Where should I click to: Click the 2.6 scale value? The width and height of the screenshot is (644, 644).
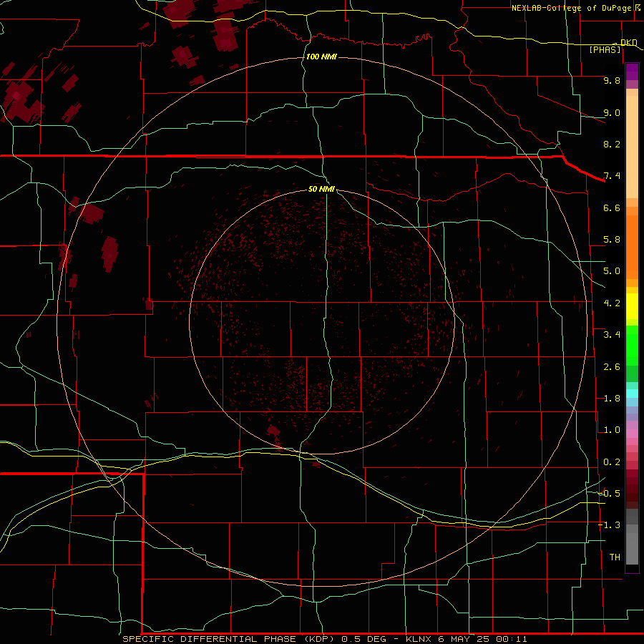612,367
